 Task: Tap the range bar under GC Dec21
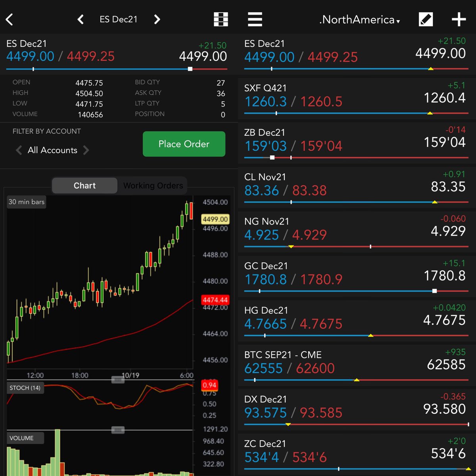click(x=356, y=291)
